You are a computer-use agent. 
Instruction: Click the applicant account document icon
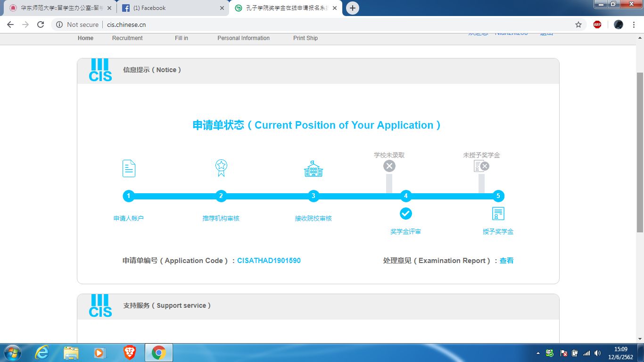[x=129, y=168]
